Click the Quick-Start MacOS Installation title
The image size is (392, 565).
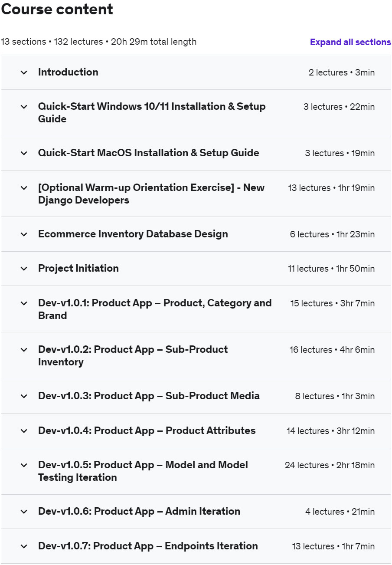coord(148,153)
